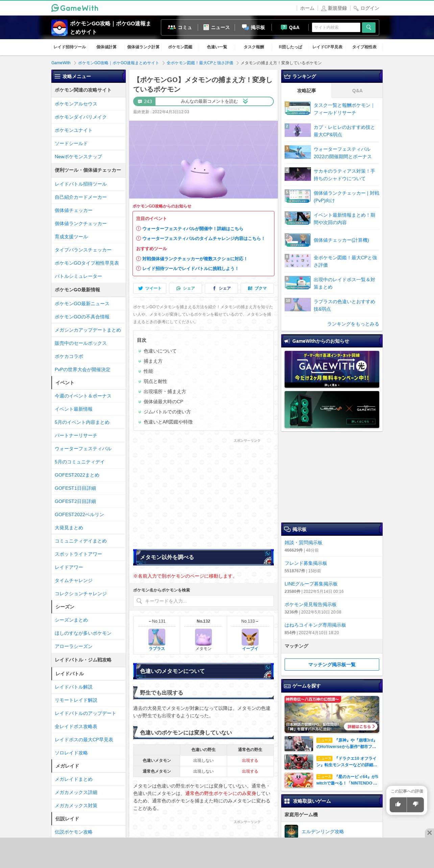Open breadcrumb 全ポケモン図鑑！最大CPと強さ評価

coord(200,63)
